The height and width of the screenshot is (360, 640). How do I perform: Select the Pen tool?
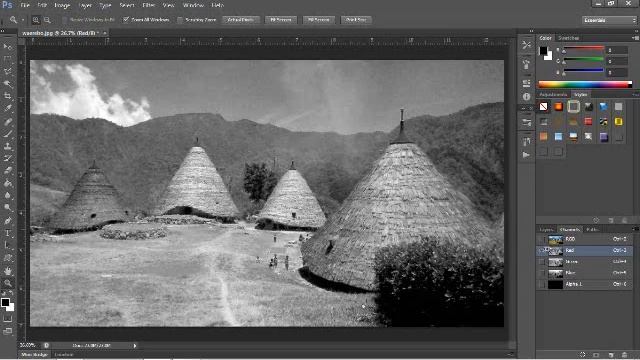click(7, 221)
